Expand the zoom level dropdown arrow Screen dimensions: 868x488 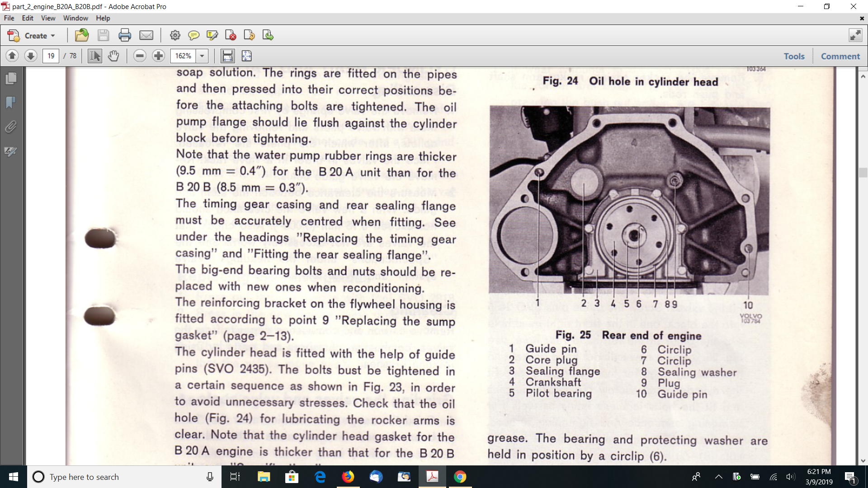click(202, 56)
